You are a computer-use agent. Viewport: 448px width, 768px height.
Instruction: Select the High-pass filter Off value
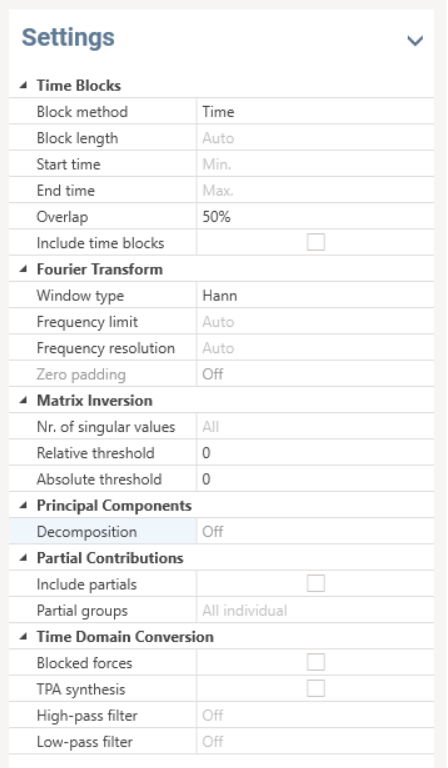315,715
